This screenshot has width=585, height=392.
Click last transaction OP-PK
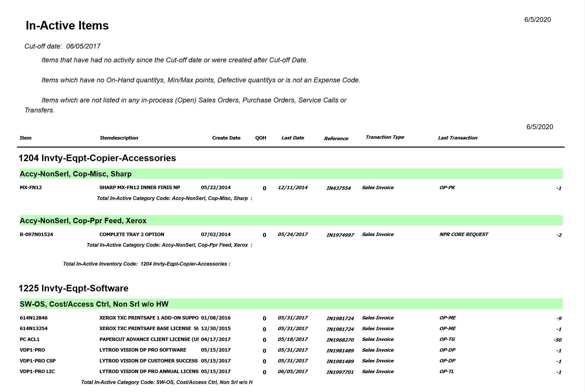[x=447, y=187]
